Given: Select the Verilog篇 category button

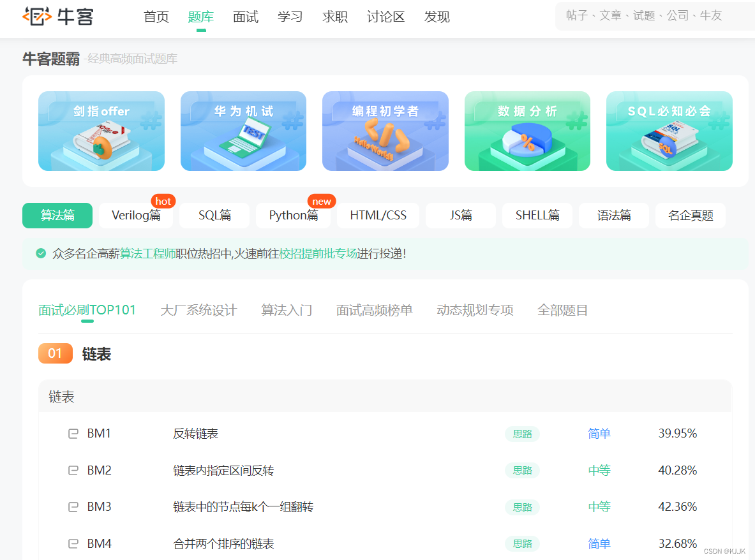Looking at the screenshot, I should point(137,215).
